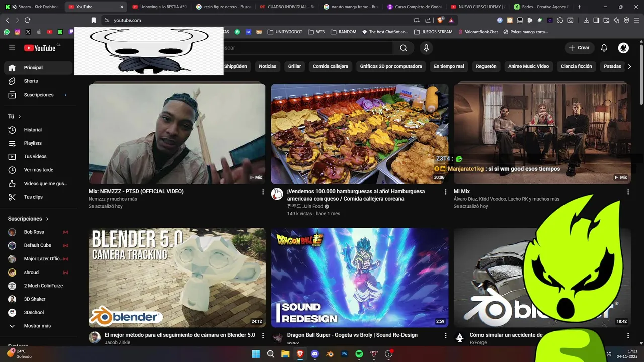
Task: Open JJin Food channel avatar
Action: [277, 194]
